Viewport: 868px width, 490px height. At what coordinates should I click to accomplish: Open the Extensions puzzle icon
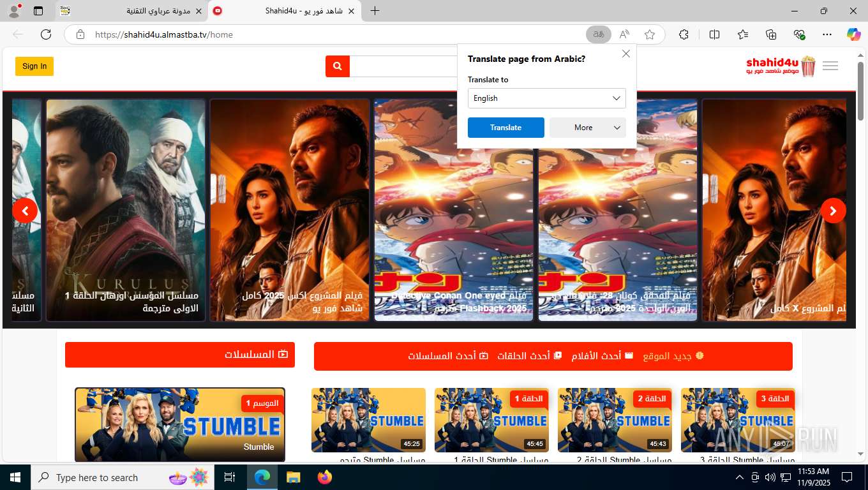684,34
